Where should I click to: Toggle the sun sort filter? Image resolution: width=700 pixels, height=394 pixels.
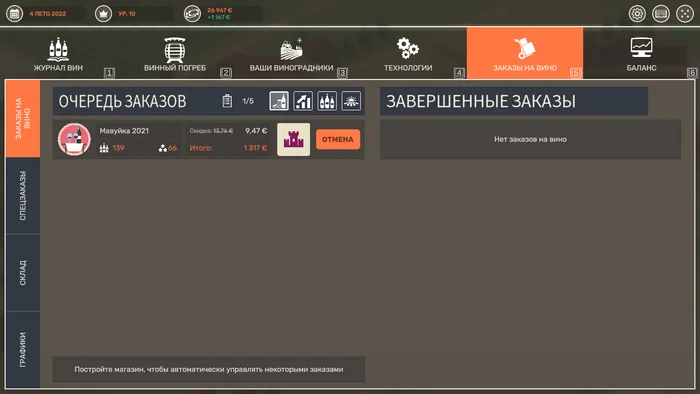pos(351,101)
